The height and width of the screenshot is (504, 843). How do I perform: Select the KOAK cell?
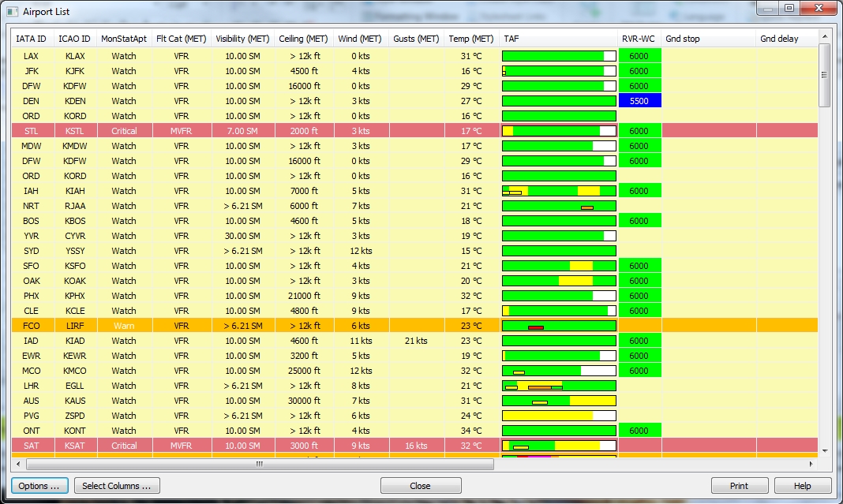click(75, 281)
